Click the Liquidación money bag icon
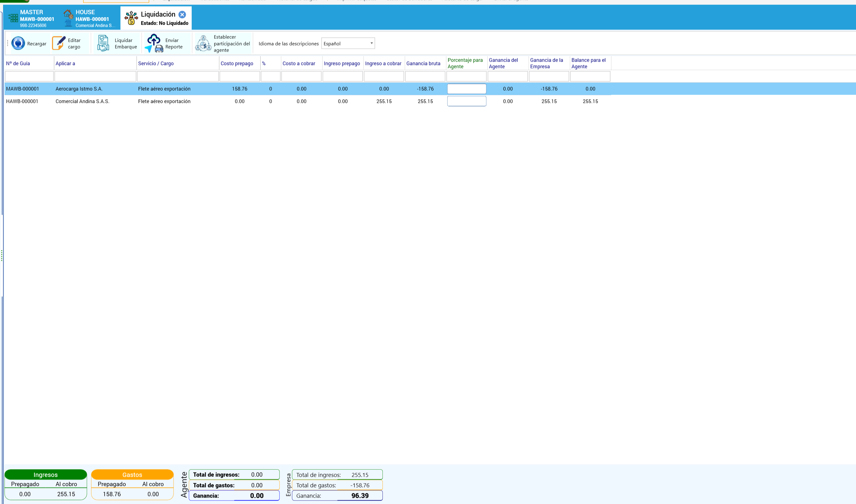The height and width of the screenshot is (504, 856). pos(131,18)
